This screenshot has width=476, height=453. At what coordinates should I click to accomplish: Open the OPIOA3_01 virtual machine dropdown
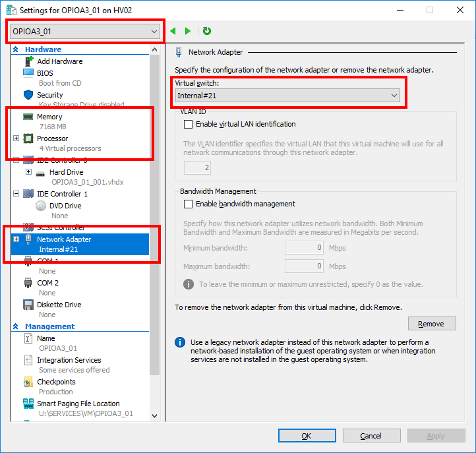[85, 31]
